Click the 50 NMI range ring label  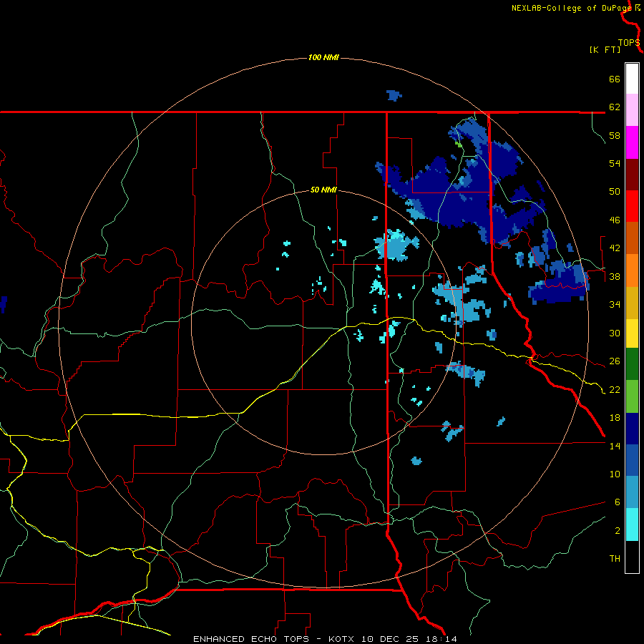tap(323, 190)
